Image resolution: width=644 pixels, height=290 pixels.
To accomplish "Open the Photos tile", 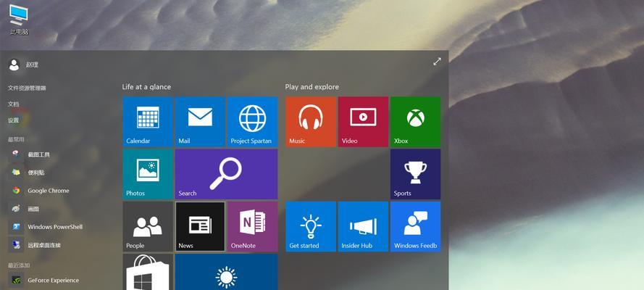I will (148, 174).
